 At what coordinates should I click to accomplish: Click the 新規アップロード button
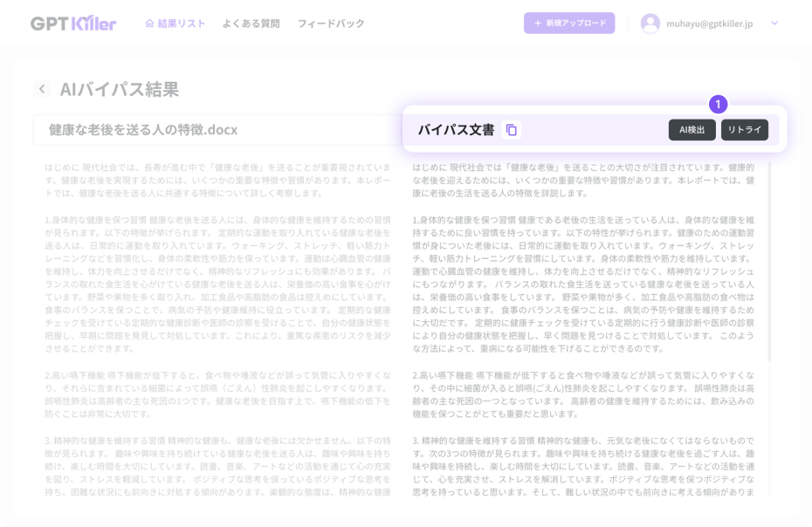(x=569, y=24)
